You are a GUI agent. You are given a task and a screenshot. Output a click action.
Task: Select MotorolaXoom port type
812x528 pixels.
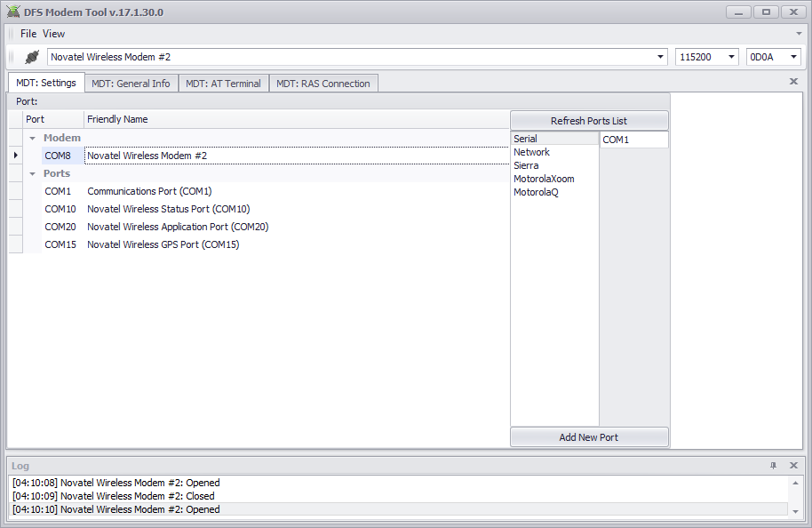pyautogui.click(x=554, y=179)
